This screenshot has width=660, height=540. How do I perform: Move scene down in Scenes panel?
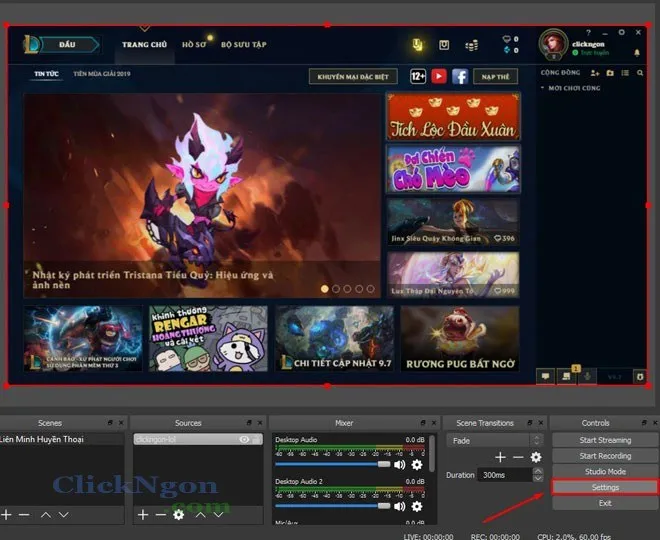coord(64,514)
